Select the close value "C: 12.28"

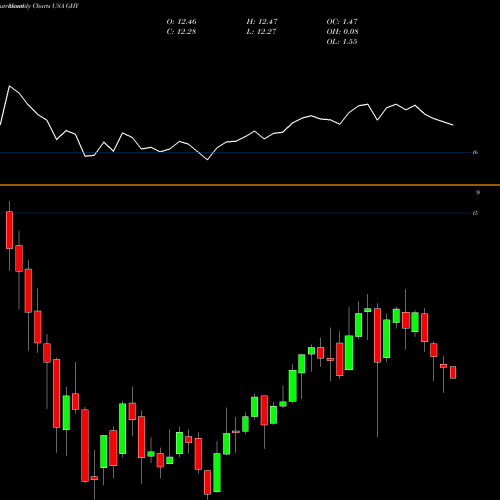click(181, 32)
